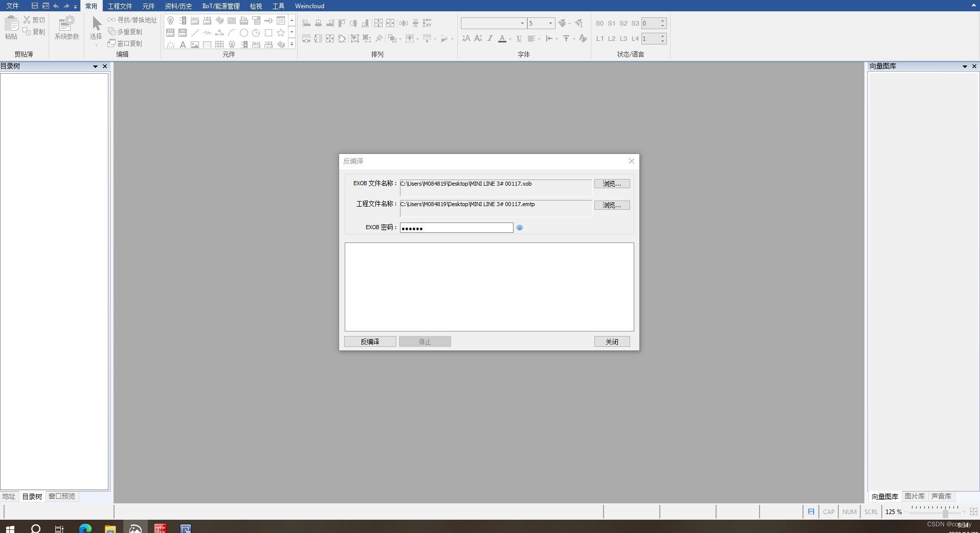Select the rectangle shape tool
The height and width of the screenshot is (533, 980).
coord(269,33)
